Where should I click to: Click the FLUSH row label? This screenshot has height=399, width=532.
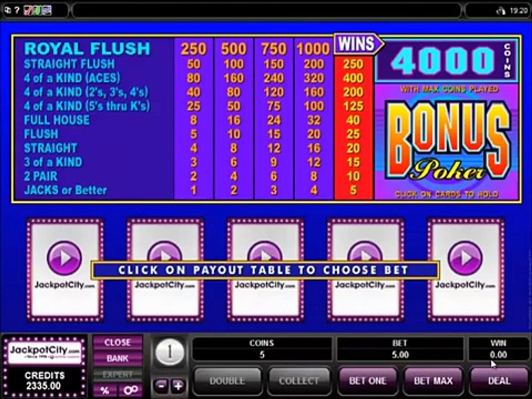pyautogui.click(x=41, y=134)
